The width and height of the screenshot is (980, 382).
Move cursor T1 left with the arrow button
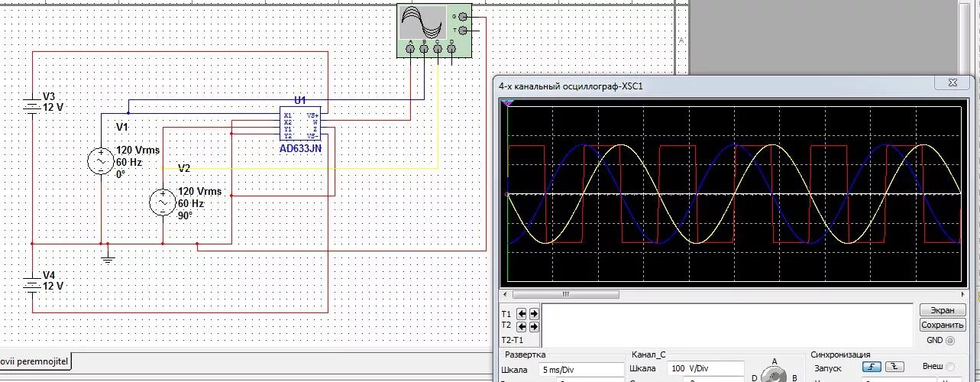522,313
